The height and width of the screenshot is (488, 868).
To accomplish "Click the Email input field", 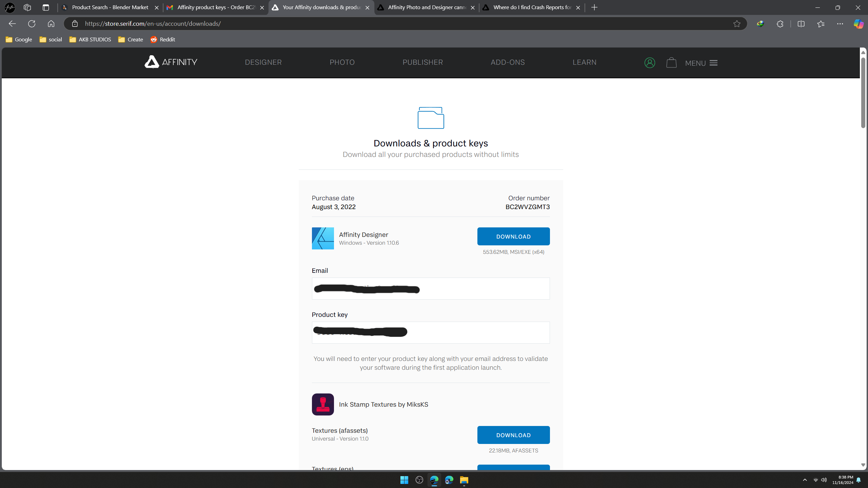I will pyautogui.click(x=431, y=288).
